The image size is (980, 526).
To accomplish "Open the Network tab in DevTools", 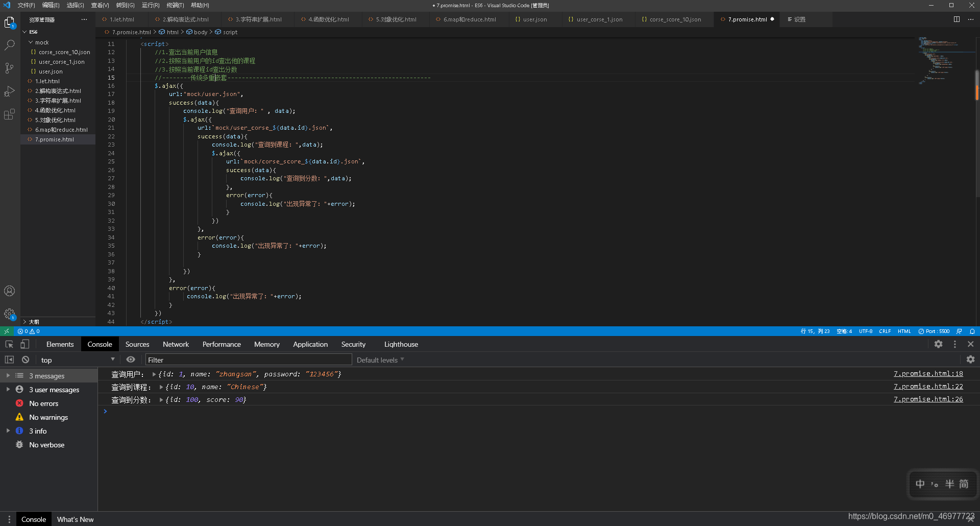I will [x=176, y=344].
